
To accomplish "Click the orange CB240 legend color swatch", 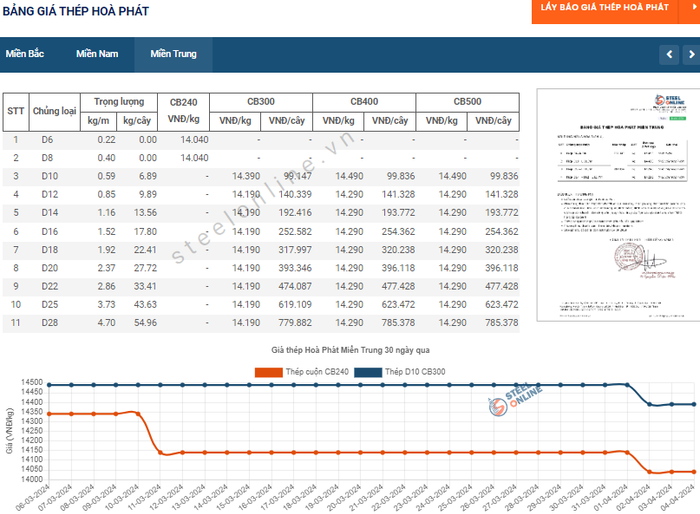I will (267, 372).
